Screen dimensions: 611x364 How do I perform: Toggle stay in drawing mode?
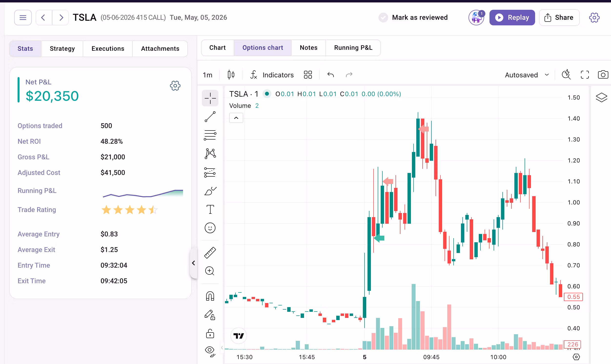(210, 315)
